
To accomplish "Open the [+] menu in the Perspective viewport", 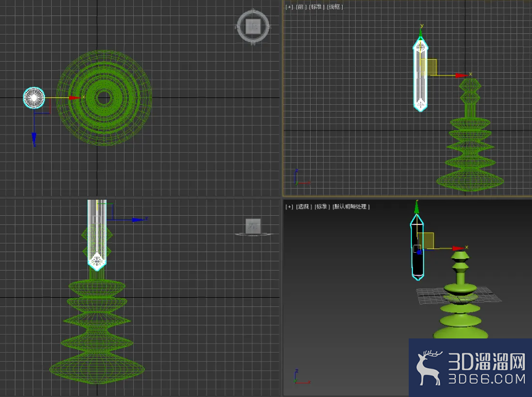I will point(289,207).
